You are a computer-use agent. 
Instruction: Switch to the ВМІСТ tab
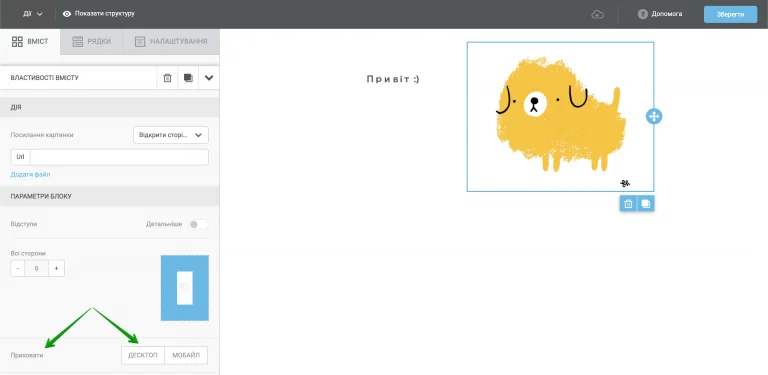coord(30,42)
